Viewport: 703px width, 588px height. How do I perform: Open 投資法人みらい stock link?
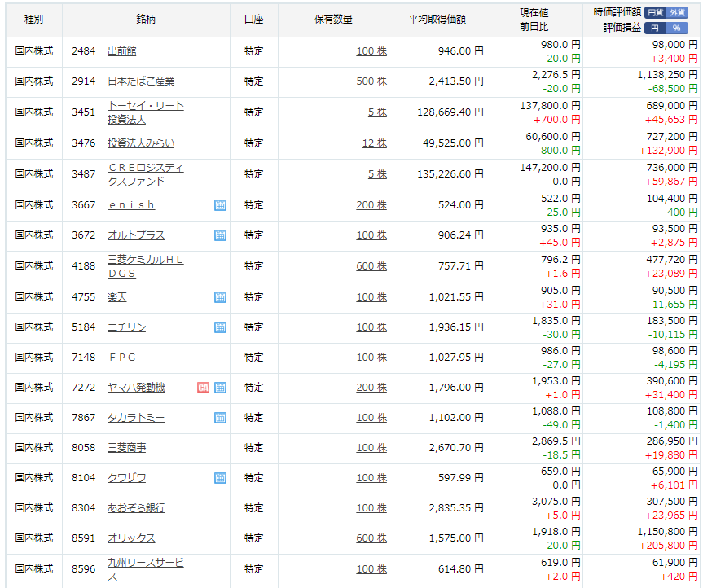tap(141, 143)
